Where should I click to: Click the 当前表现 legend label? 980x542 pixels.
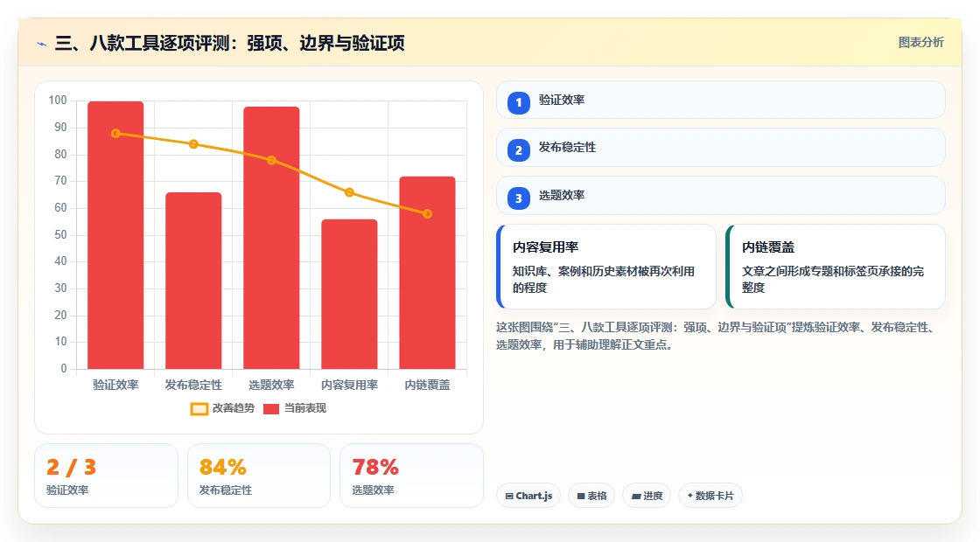(305, 408)
